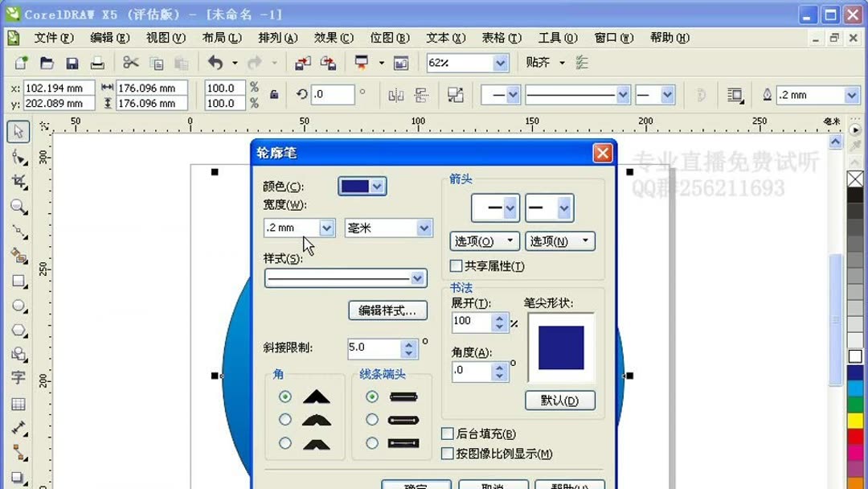Screen dimensions: 868x489
Task: Select the Pick tool
Action: point(18,131)
